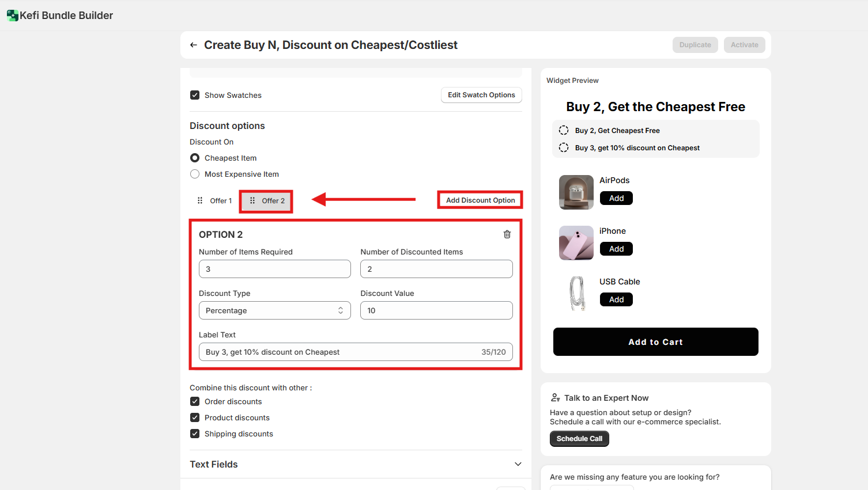
Task: Delete Option 2 with the trash icon
Action: [507, 234]
